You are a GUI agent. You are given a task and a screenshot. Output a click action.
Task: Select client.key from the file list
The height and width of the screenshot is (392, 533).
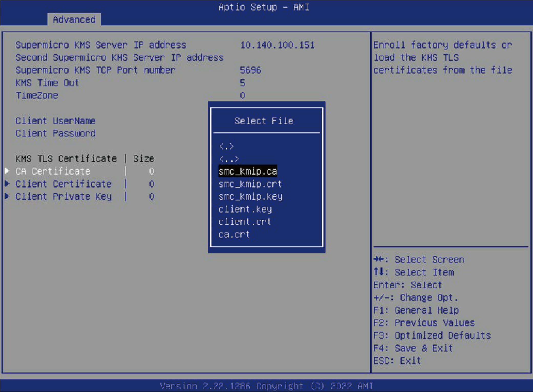245,209
